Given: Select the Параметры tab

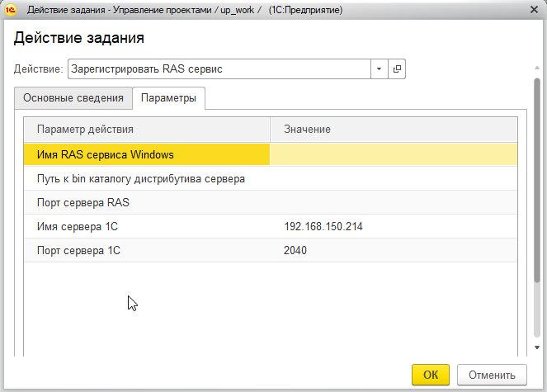Looking at the screenshot, I should [x=168, y=97].
